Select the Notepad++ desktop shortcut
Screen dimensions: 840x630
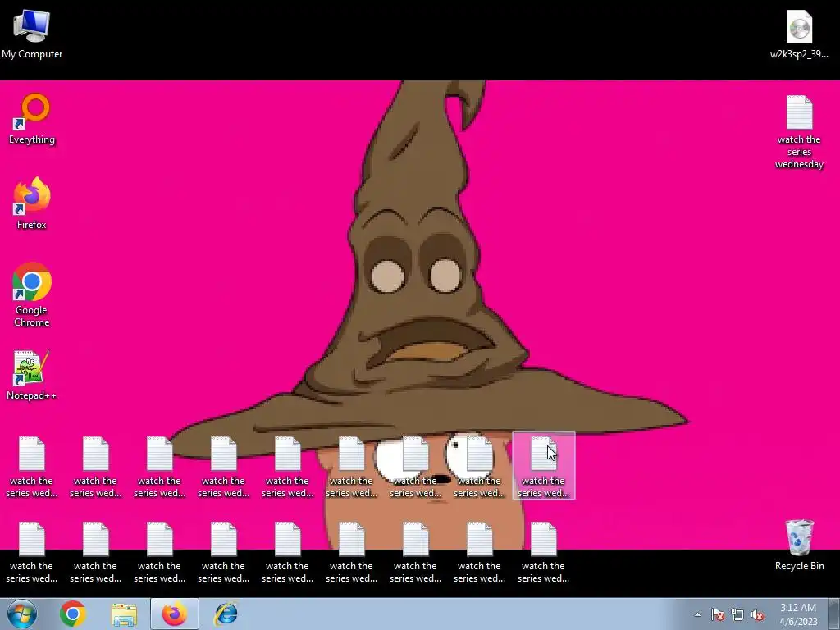coord(31,375)
